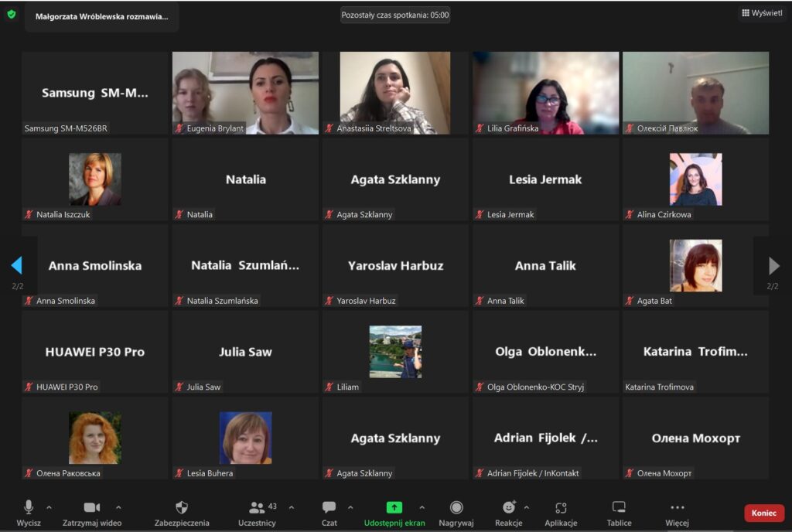Expand video options arrow beside Zatrzymaj wideo
This screenshot has height=532, width=792.
118,508
